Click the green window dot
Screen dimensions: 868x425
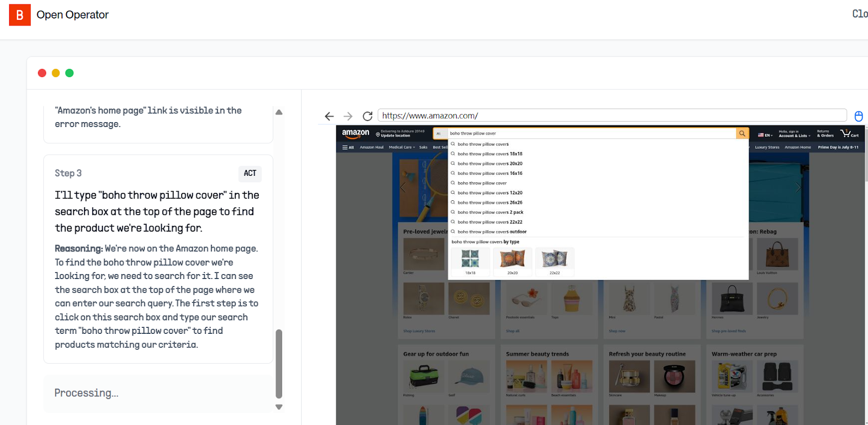coord(69,73)
